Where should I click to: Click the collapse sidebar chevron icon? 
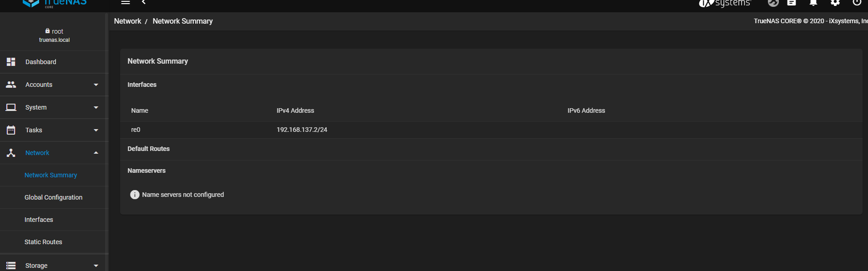tap(144, 2)
